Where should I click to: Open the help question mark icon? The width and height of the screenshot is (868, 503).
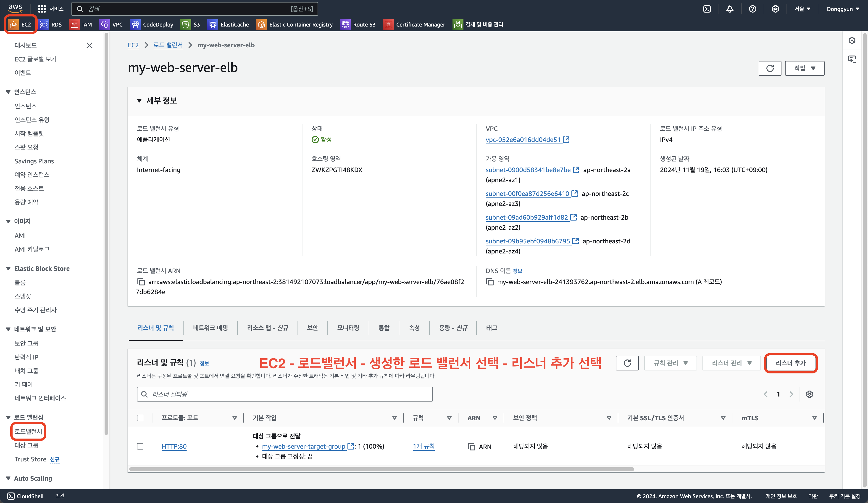click(752, 9)
